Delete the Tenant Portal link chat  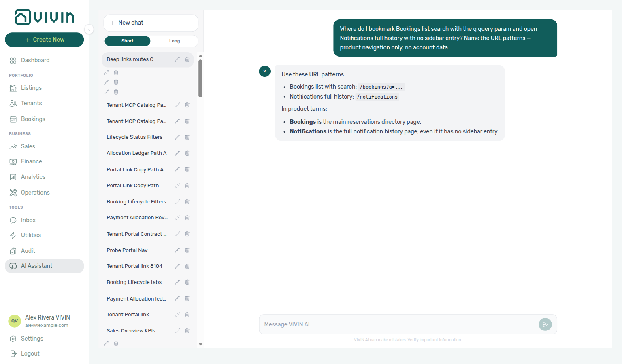pos(187,315)
